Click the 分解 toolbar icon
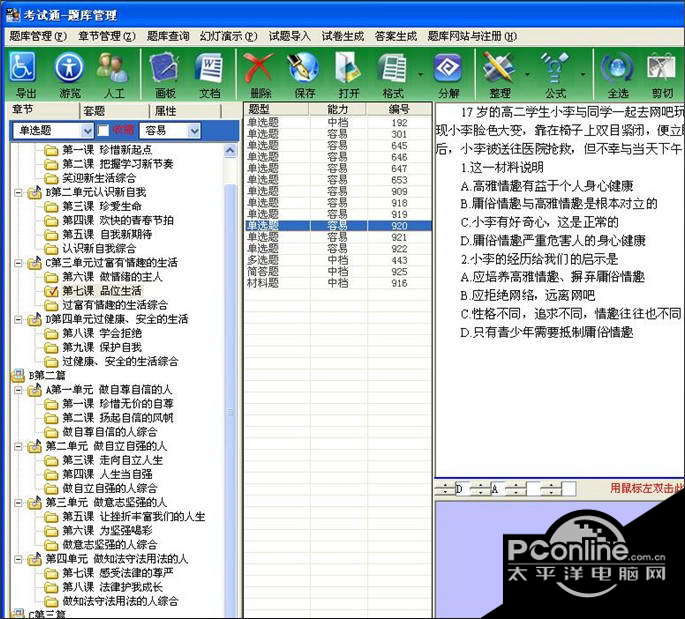685x619 pixels. pos(448,74)
